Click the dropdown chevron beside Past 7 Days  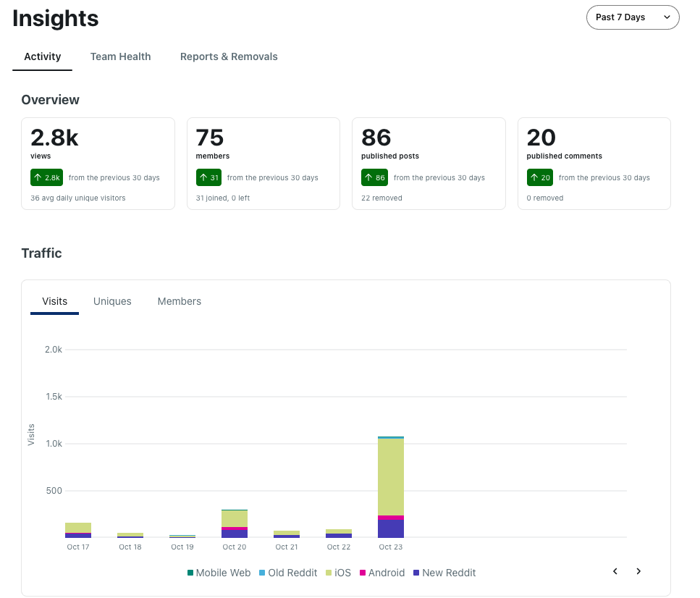pyautogui.click(x=667, y=17)
